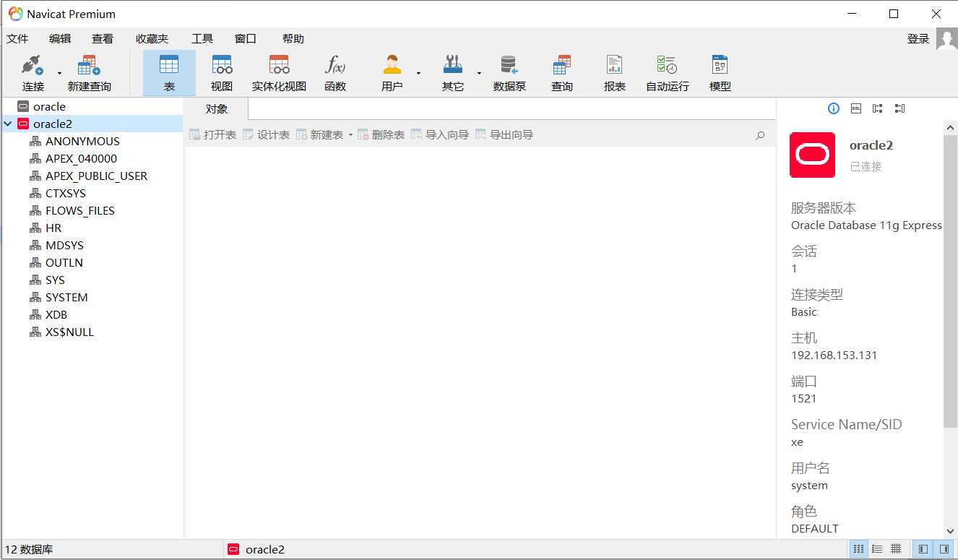Click the info pane scroll up arrow

[950, 127]
